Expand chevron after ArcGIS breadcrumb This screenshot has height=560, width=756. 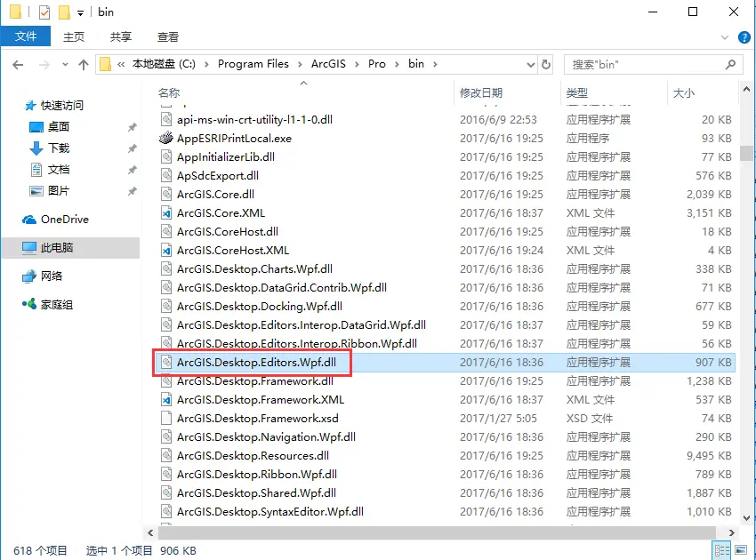point(357,65)
